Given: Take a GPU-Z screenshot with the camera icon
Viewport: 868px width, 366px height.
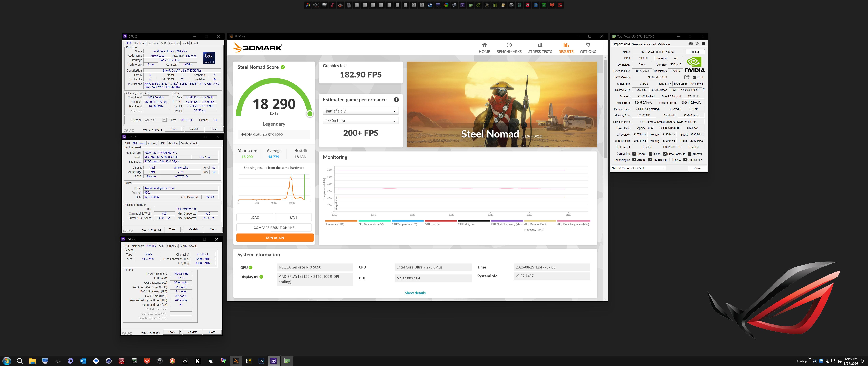Looking at the screenshot, I should click(691, 43).
